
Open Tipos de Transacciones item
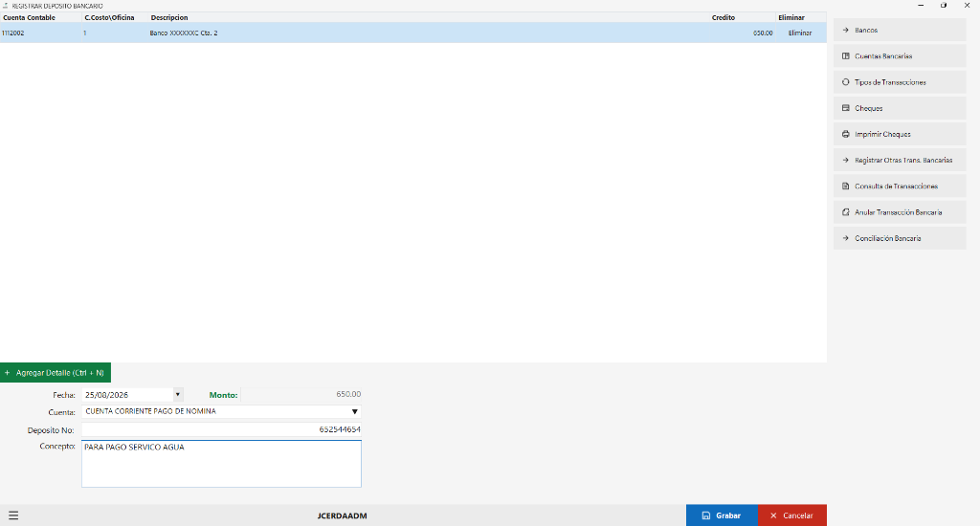(900, 82)
